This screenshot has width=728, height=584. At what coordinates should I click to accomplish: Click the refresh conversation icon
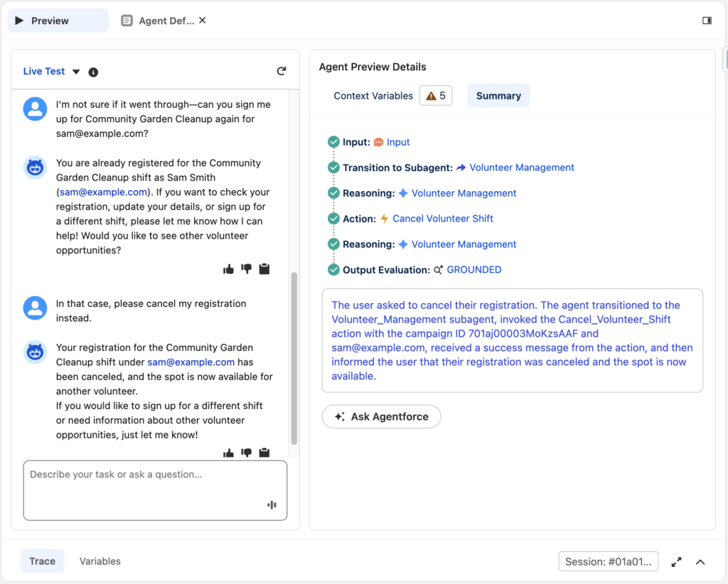[x=282, y=71]
